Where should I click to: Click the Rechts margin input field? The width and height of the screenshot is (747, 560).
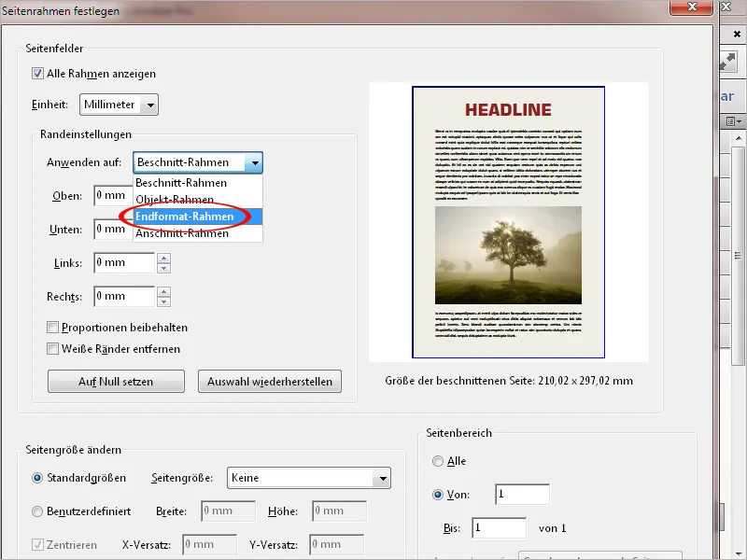[x=124, y=296]
